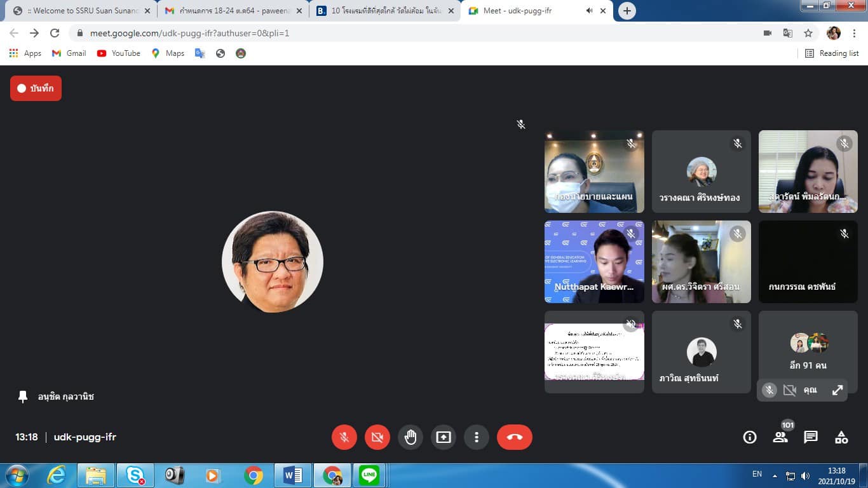The width and height of the screenshot is (868, 488).
Task: Open the chat panel icon
Action: click(x=811, y=437)
